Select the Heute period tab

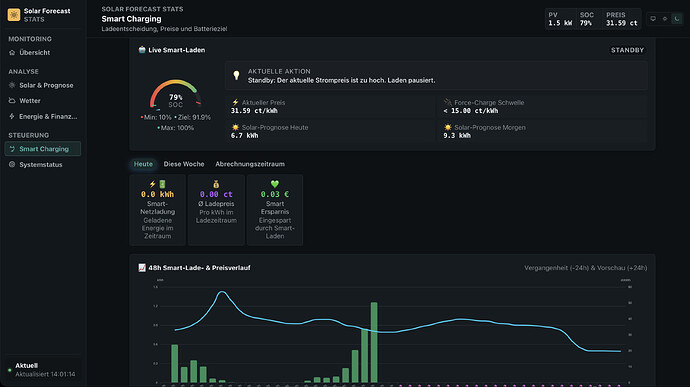point(143,164)
